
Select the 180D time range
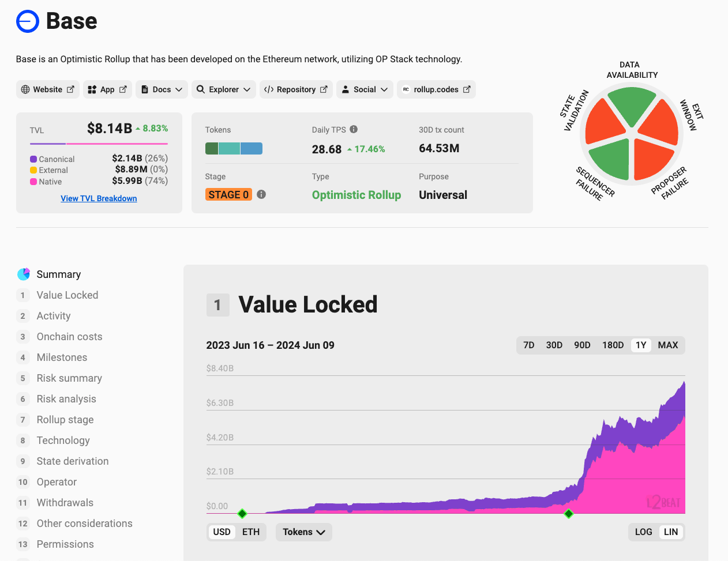tap(613, 345)
